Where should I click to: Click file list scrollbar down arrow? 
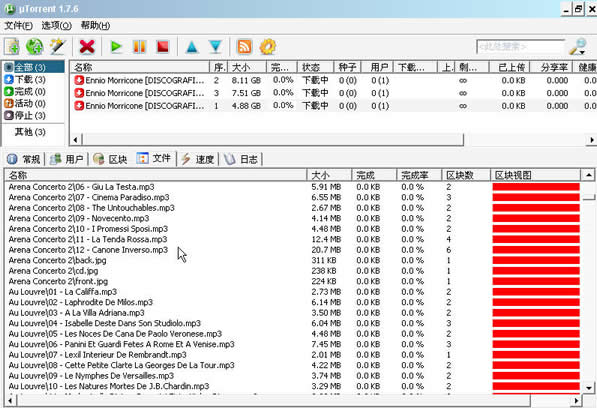coord(589,388)
